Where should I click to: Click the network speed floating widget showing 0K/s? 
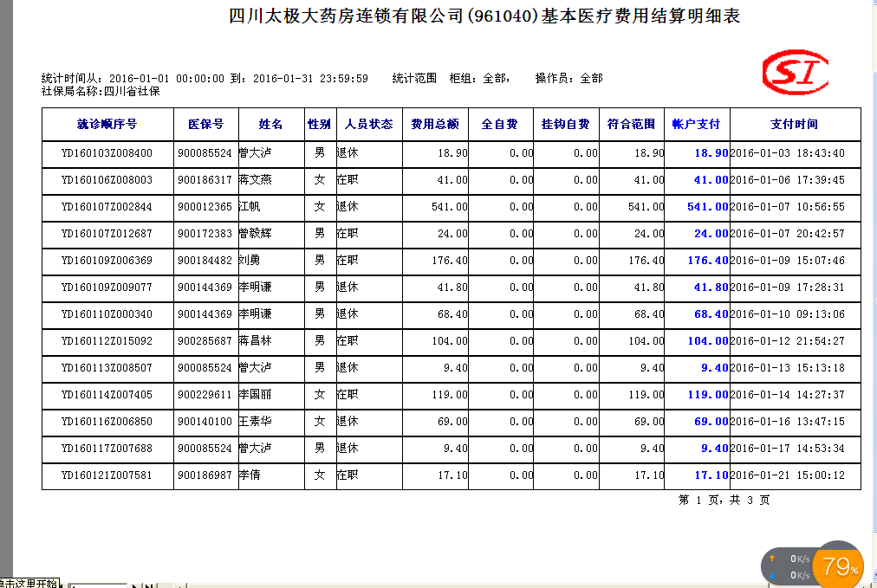tap(789, 566)
